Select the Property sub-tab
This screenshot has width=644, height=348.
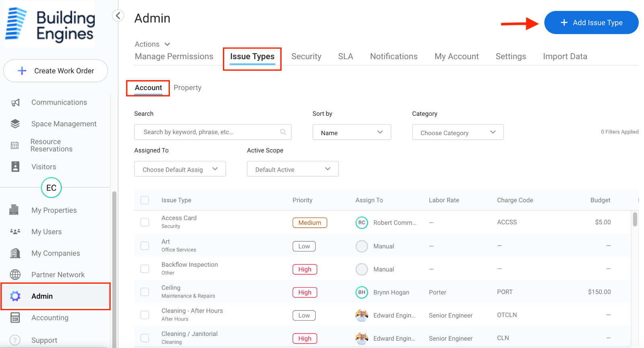(188, 88)
